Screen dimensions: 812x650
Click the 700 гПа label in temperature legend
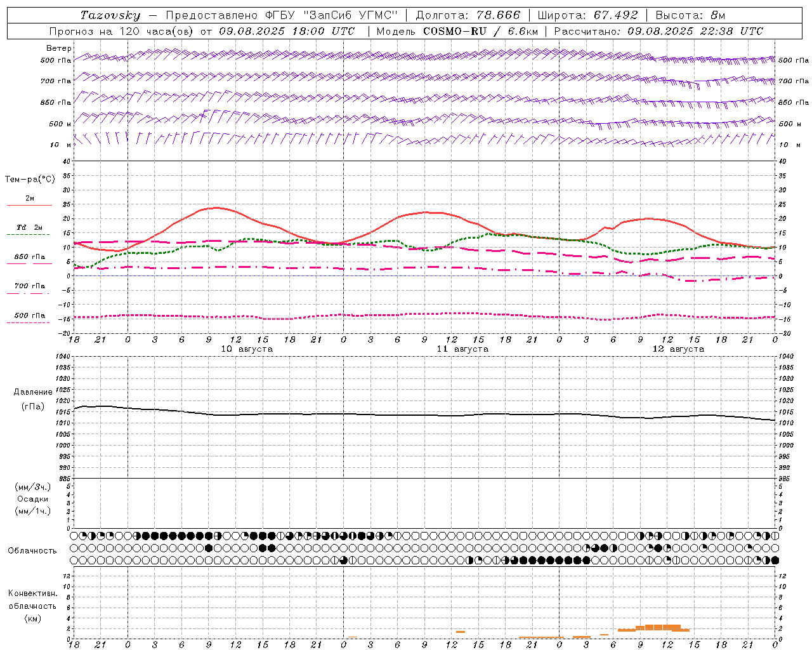[30, 286]
